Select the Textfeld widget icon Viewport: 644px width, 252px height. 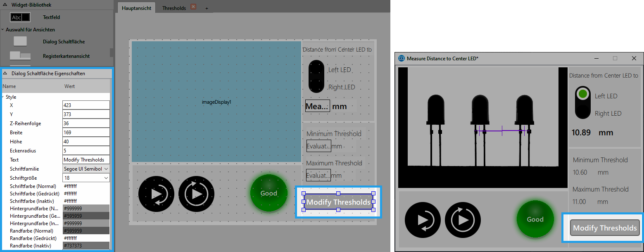click(21, 17)
